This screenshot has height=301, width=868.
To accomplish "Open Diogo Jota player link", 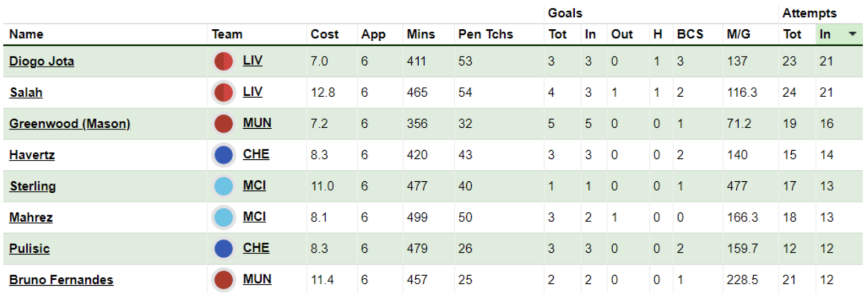I will [41, 61].
